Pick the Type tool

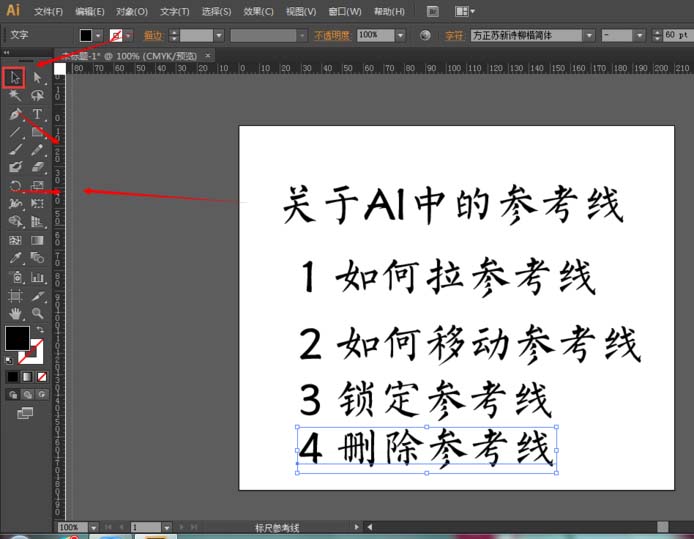[37, 114]
